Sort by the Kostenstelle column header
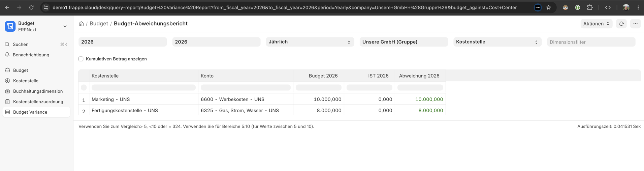Screen dimensions: 644x171 point(143,76)
